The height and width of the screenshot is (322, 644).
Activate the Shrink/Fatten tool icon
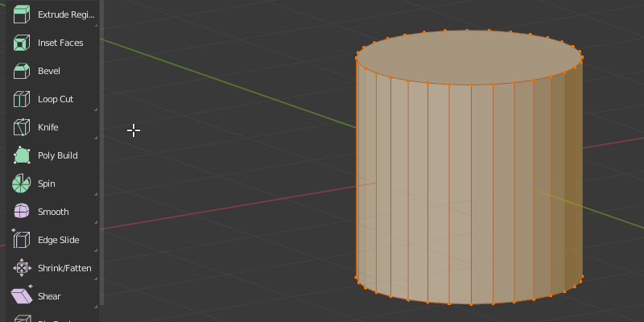coord(22,268)
